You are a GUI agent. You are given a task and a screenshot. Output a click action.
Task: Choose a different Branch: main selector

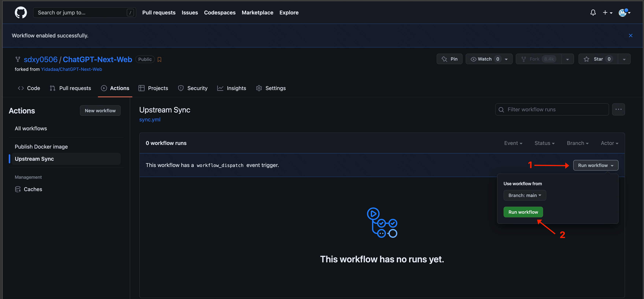(524, 195)
